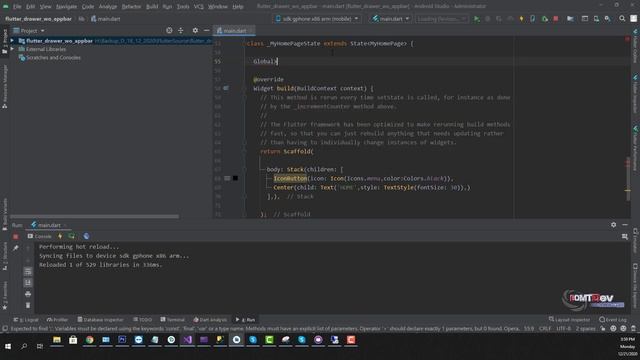
Task: Expand the flutter_drawer_wo_appbar project node
Action: point(12,41)
